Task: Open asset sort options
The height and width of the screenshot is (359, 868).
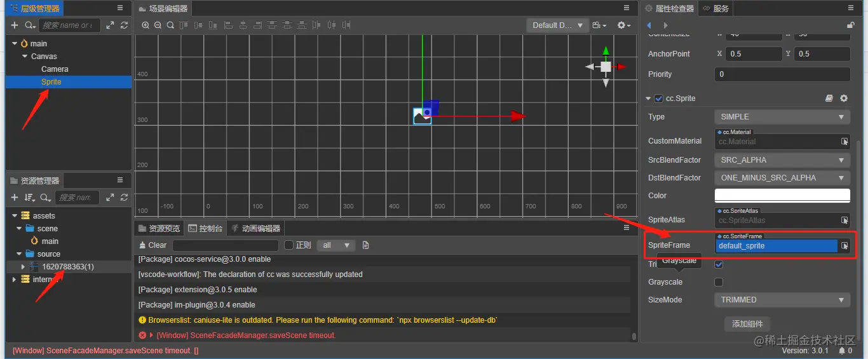Action: coord(29,198)
